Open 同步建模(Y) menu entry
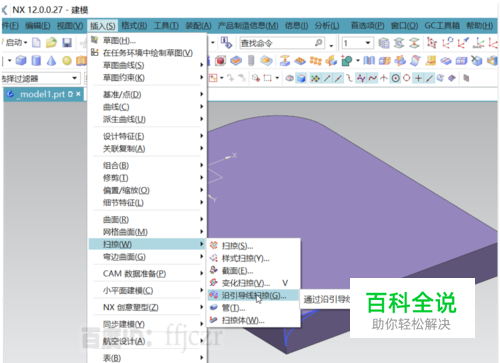The width and height of the screenshot is (500, 363). point(147,324)
